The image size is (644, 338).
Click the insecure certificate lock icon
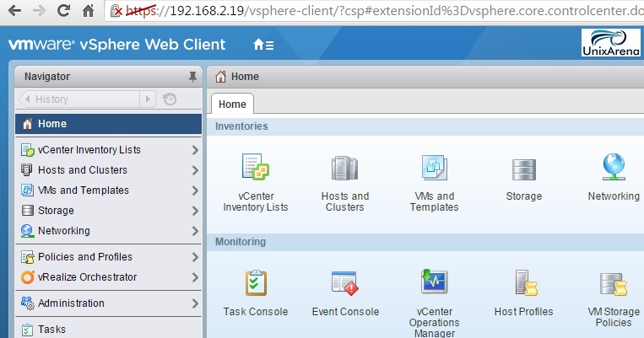coord(117,11)
